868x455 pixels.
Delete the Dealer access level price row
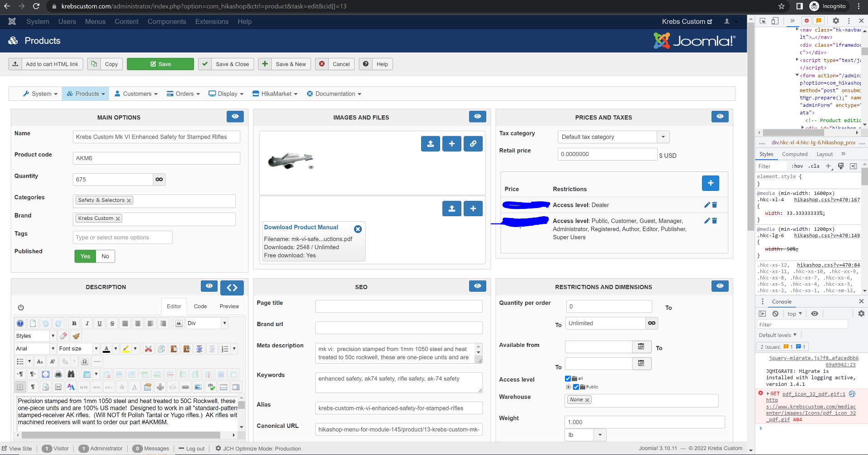click(x=715, y=205)
